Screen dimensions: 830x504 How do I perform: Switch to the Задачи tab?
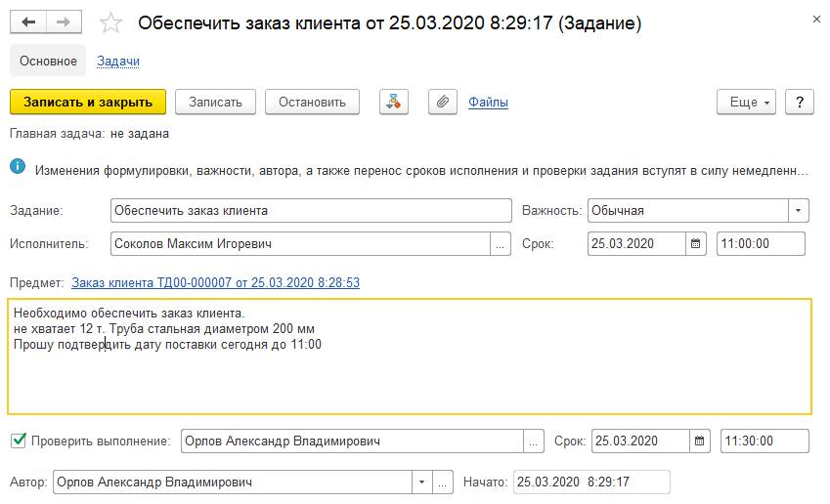pos(118,62)
